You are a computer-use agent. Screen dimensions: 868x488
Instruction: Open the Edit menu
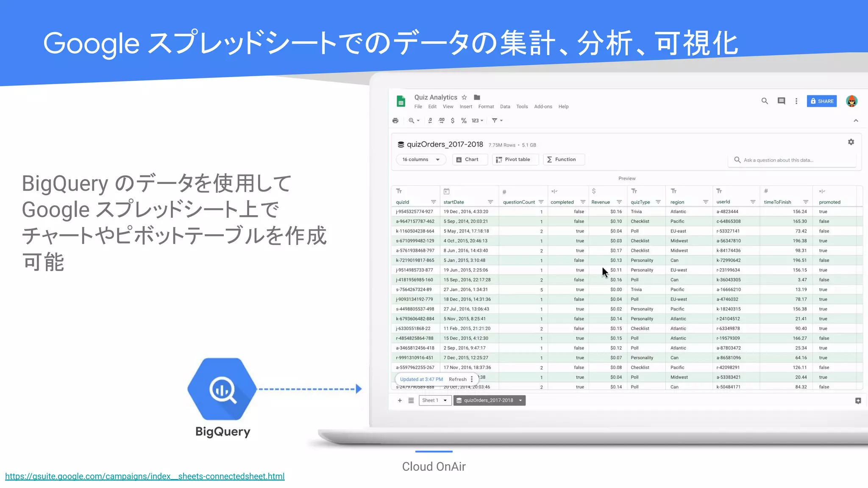[x=432, y=106]
